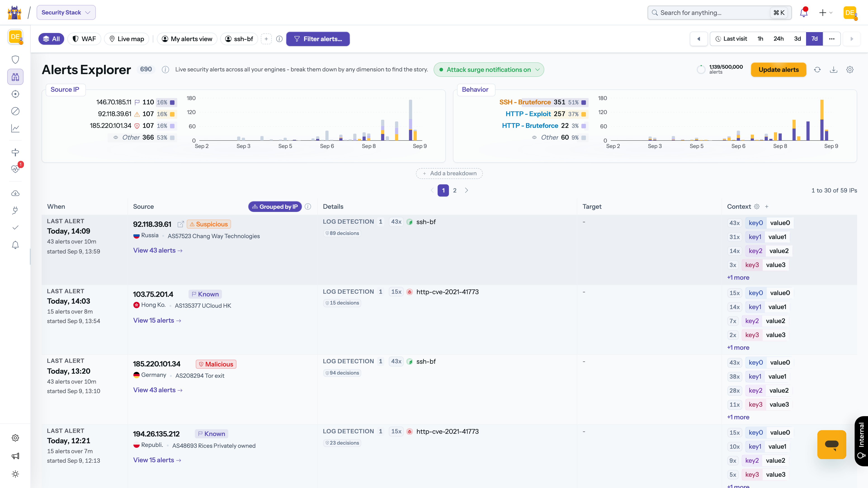Viewport: 868px width, 488px height.
Task: Switch to the WAF view tab
Action: tap(84, 39)
